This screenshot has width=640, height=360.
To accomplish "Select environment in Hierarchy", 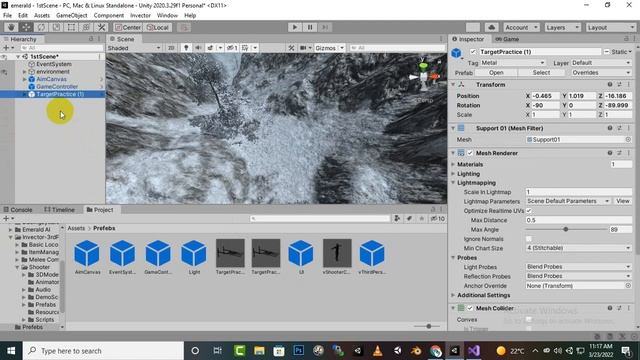I will 53,72.
